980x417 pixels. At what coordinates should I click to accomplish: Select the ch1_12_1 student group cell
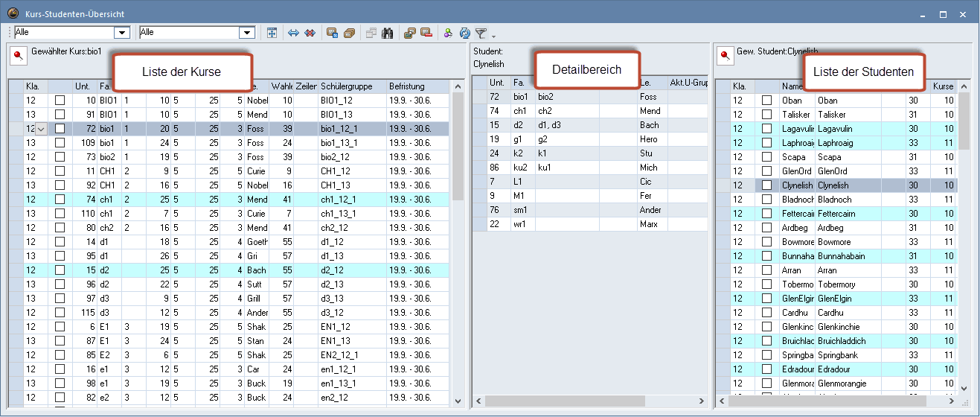tap(352, 199)
